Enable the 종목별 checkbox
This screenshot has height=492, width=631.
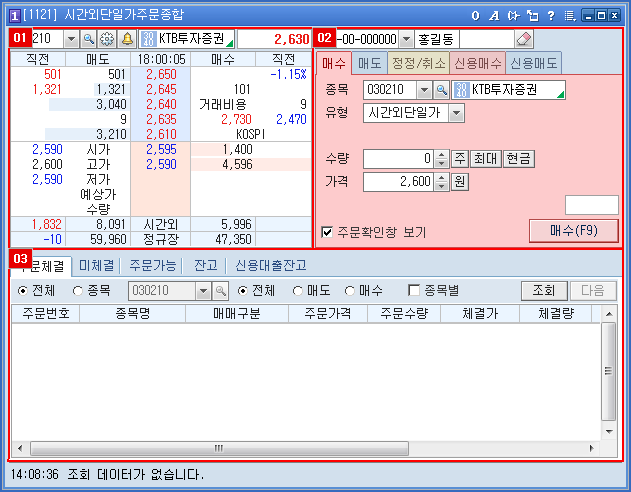[414, 290]
